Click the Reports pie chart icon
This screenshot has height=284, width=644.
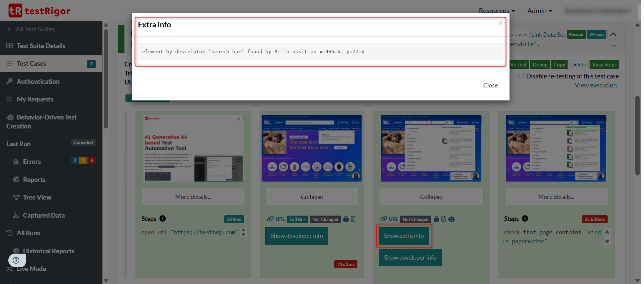[x=16, y=180]
